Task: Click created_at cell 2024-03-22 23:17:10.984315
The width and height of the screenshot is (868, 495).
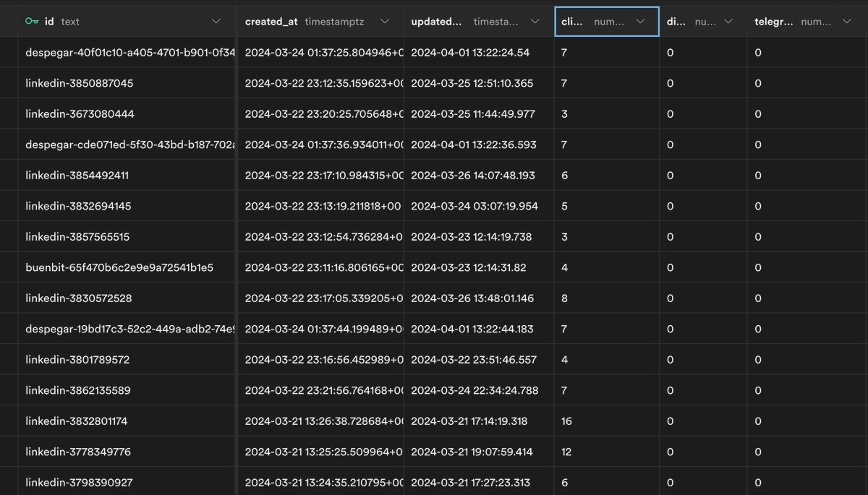Action: coord(321,176)
